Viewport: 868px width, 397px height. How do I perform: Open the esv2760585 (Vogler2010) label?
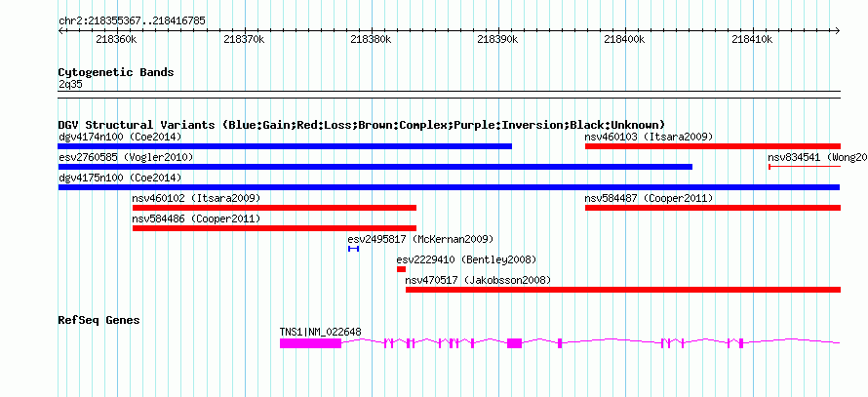(126, 157)
